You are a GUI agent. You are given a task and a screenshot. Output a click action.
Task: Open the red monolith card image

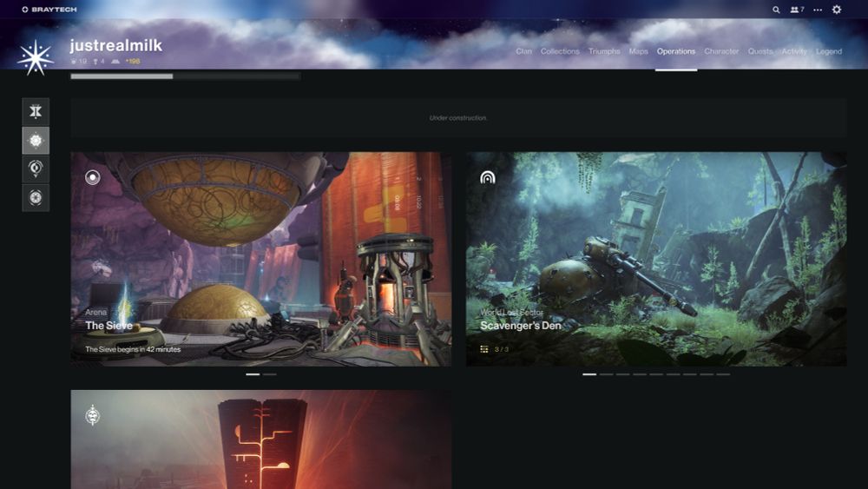(x=260, y=439)
